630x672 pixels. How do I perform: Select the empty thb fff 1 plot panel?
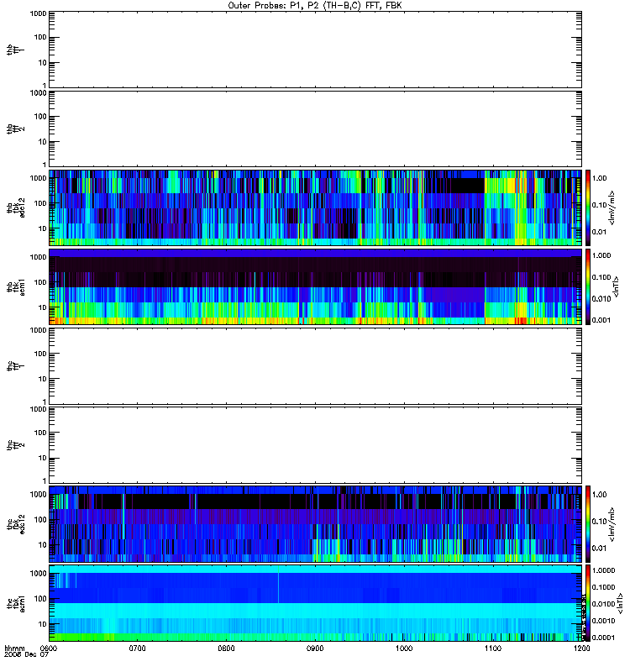tap(316, 50)
